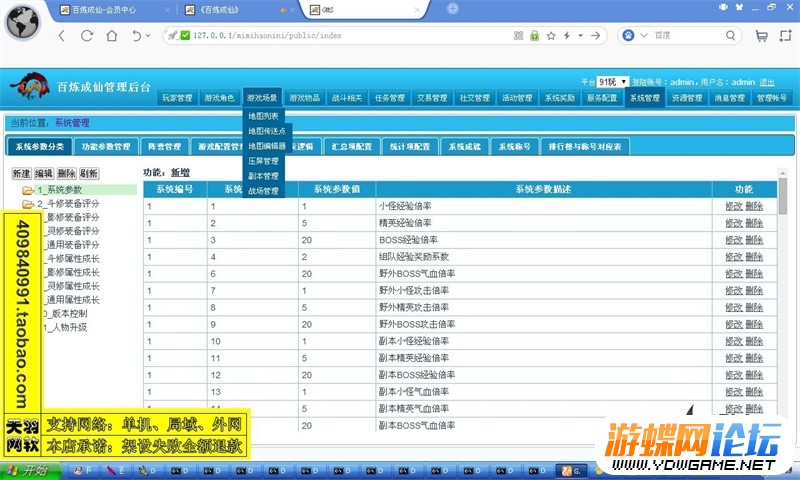Click the scrollbar up arrow
The image size is (800, 480).
pyautogui.click(x=783, y=173)
